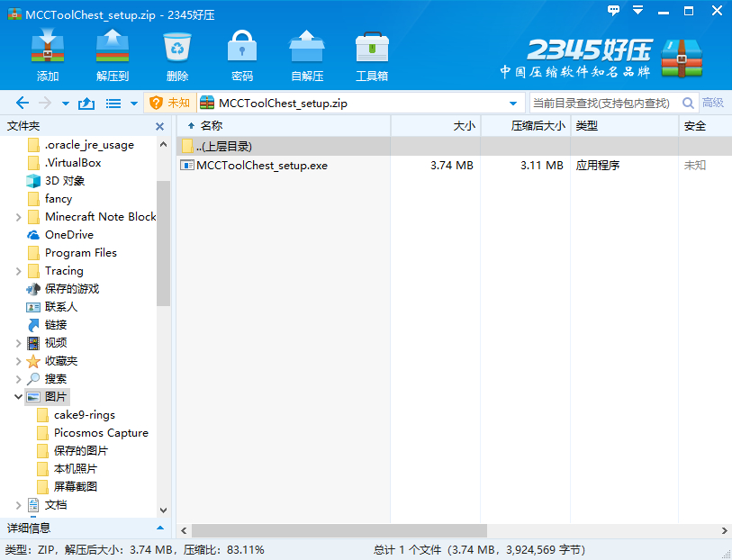Select MCCToolChest_setup.exe file
732x560 pixels.
(262, 165)
